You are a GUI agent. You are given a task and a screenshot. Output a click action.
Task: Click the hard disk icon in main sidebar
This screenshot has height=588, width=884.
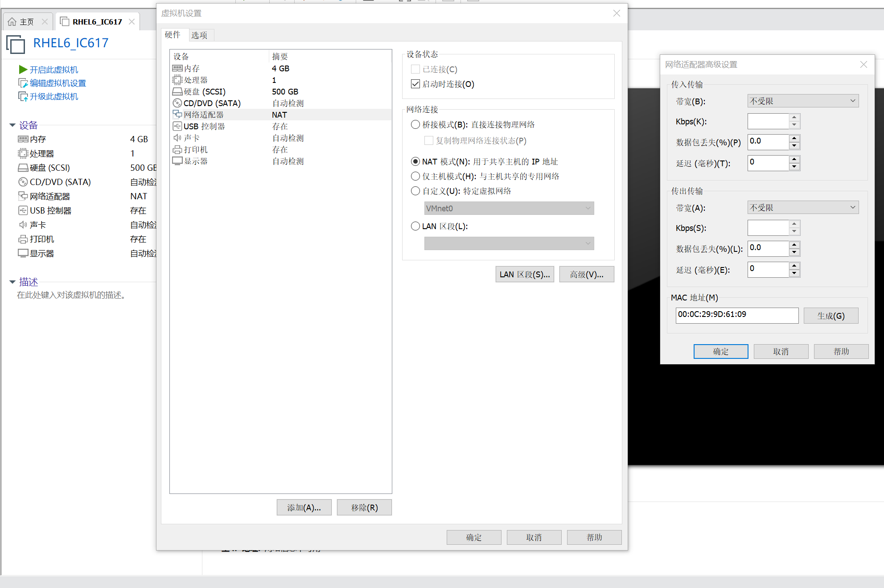tap(23, 168)
